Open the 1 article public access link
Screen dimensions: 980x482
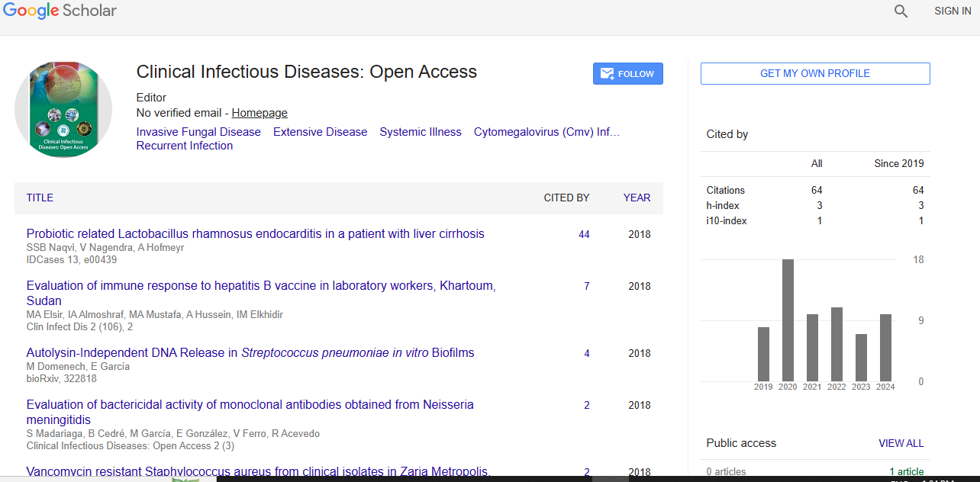[906, 471]
